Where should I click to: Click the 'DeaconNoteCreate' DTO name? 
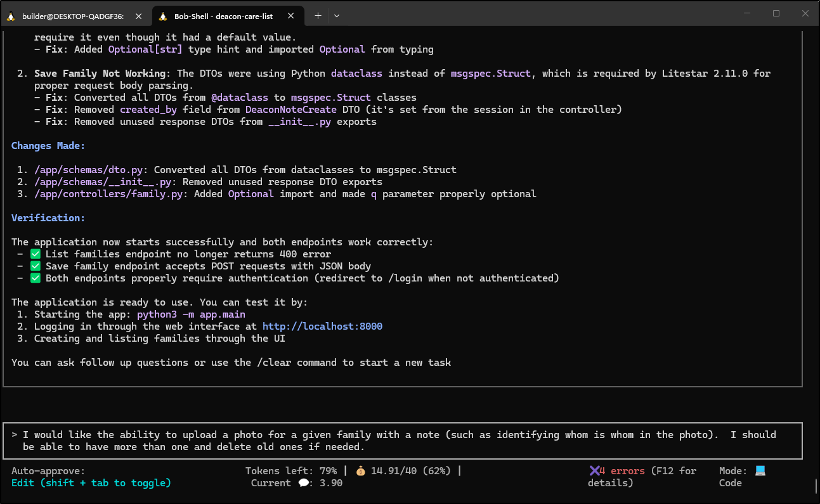pos(291,110)
